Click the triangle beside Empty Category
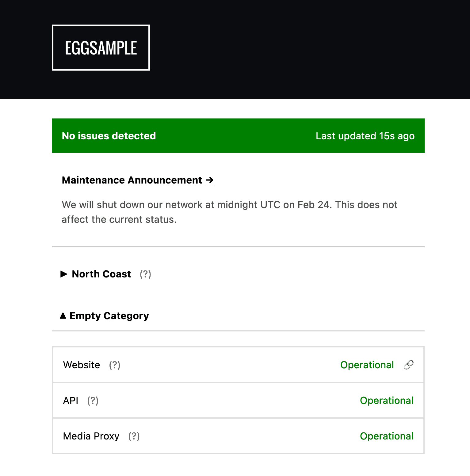This screenshot has width=470, height=476. (x=63, y=316)
